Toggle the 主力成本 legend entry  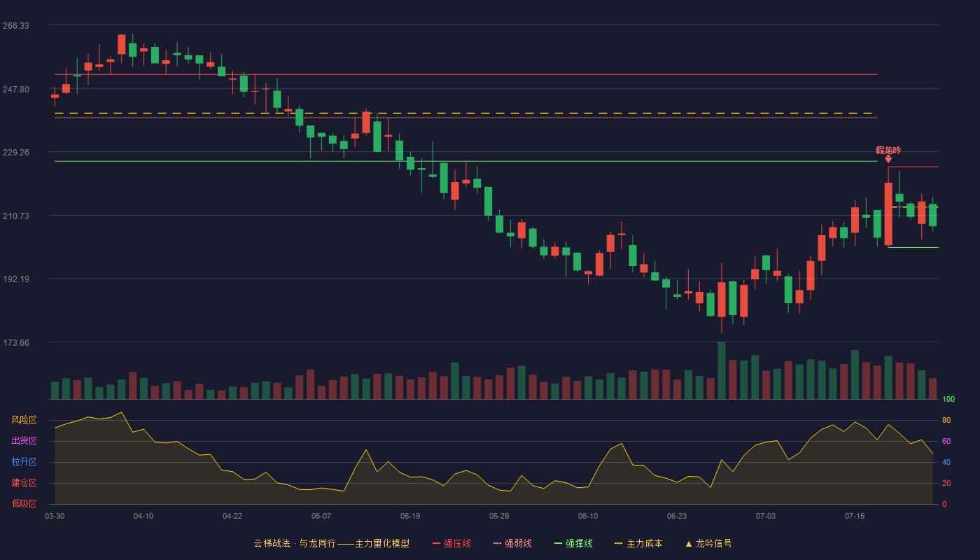pos(638,543)
